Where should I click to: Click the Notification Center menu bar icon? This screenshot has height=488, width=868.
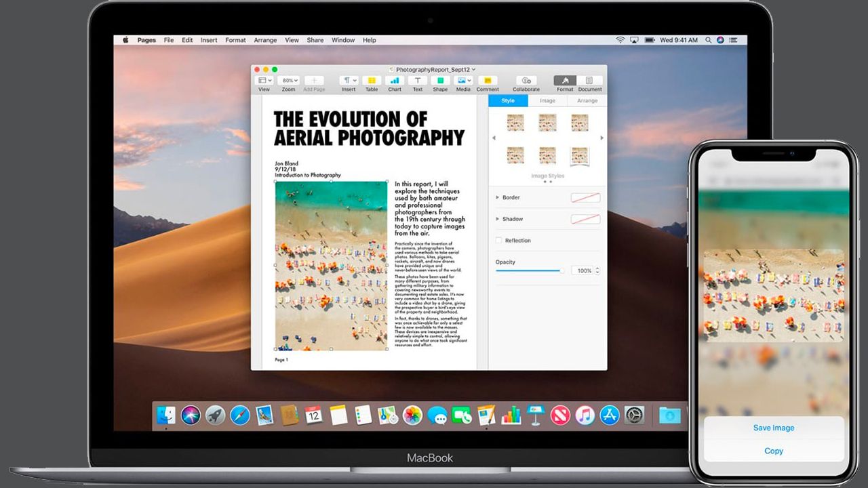click(734, 40)
